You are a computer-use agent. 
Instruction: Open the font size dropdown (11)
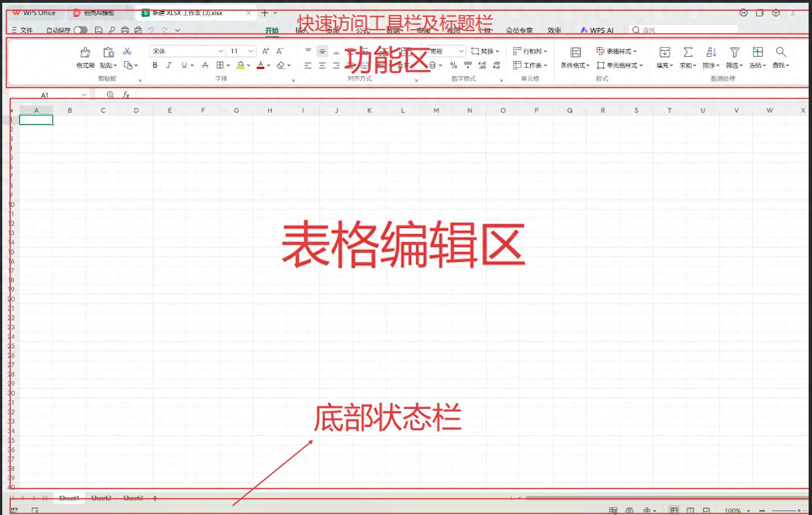coord(250,51)
